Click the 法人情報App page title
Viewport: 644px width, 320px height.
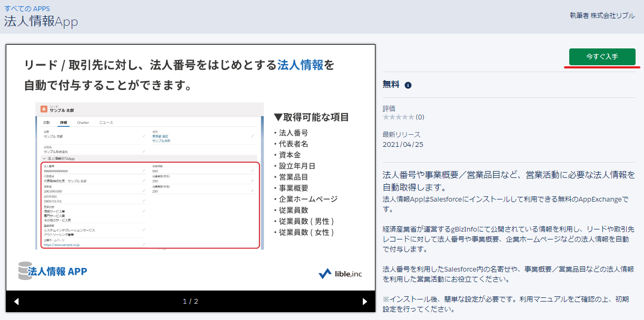pos(41,22)
